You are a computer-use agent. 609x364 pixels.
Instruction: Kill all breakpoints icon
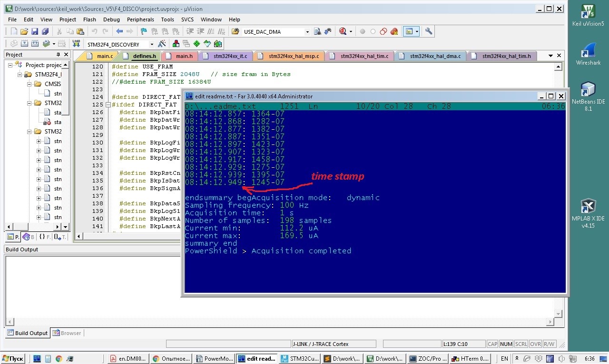tap(394, 31)
